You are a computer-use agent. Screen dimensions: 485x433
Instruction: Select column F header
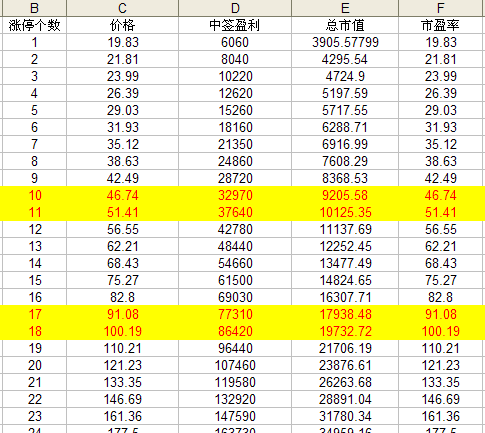441,8
